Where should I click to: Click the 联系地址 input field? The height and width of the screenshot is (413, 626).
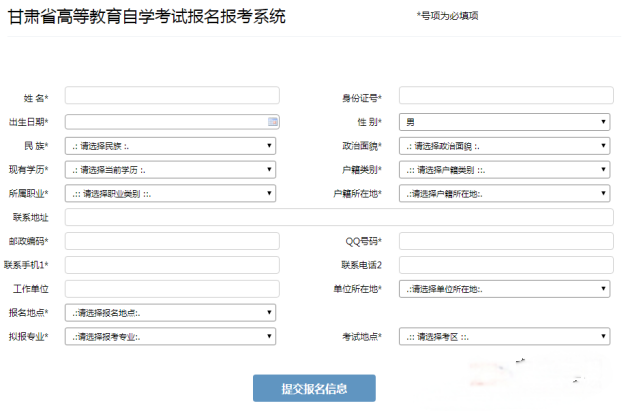[338, 217]
